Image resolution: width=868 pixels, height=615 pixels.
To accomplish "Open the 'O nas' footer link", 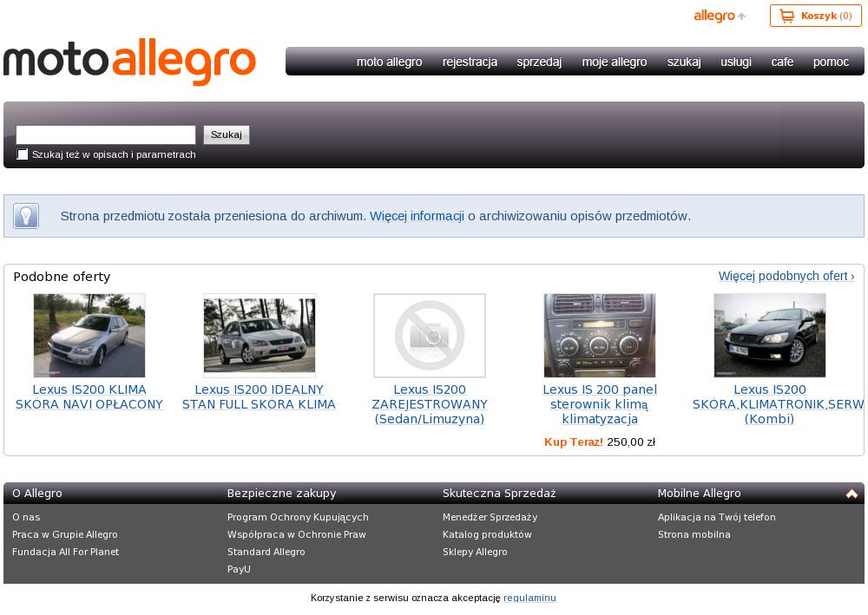I will tap(26, 517).
